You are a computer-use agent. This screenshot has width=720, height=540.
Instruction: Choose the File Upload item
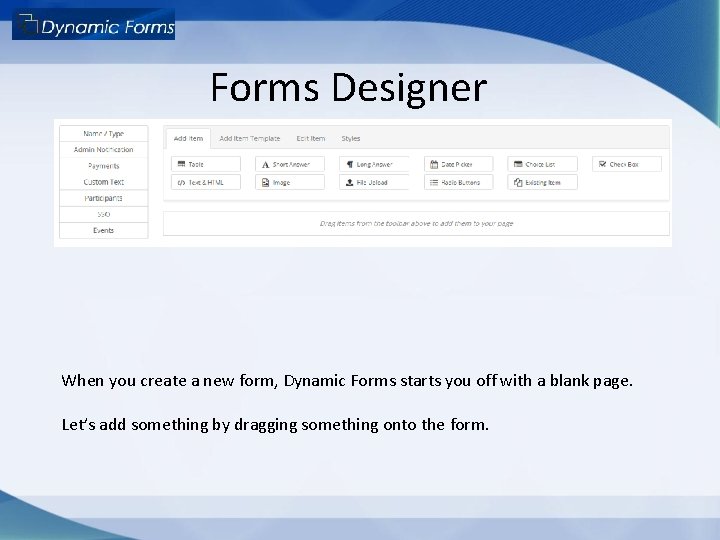[374, 182]
